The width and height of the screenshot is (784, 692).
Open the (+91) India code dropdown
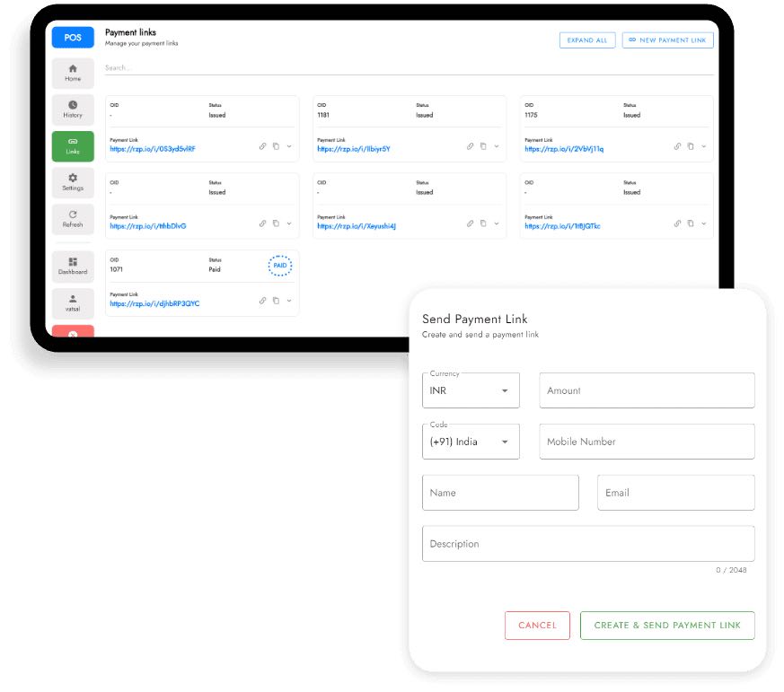point(471,442)
